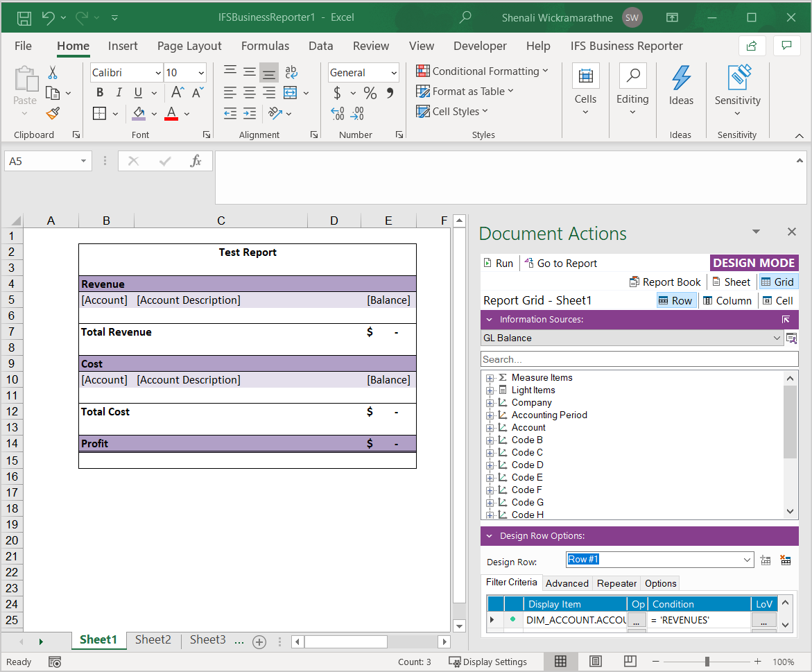Decrease font size with smaller A icon
Screen dimensions: 812x672
pos(198,93)
